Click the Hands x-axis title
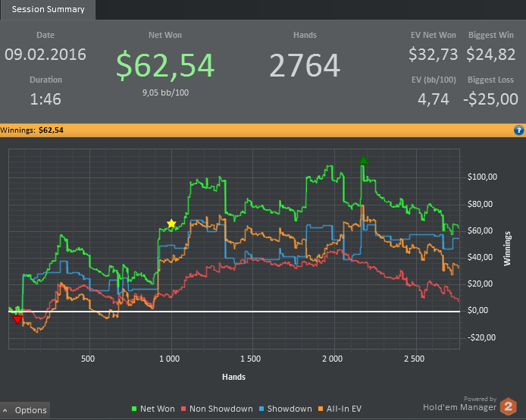Image resolution: width=526 pixels, height=420 pixels. click(233, 377)
